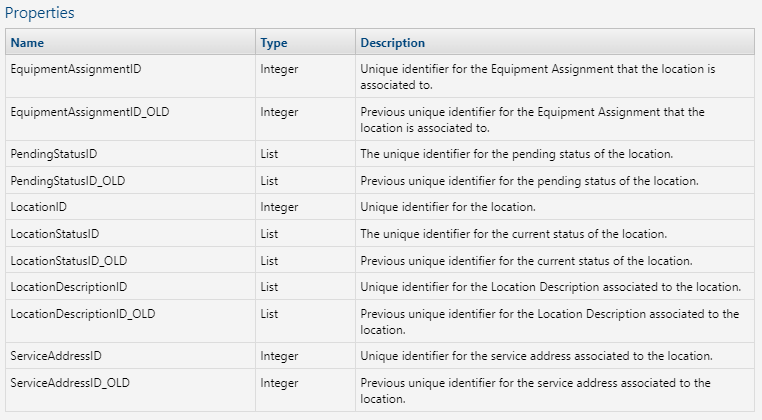Click description of LocationDescriptionID_OLD row
Screen dimensions: 762x420
click(550, 322)
